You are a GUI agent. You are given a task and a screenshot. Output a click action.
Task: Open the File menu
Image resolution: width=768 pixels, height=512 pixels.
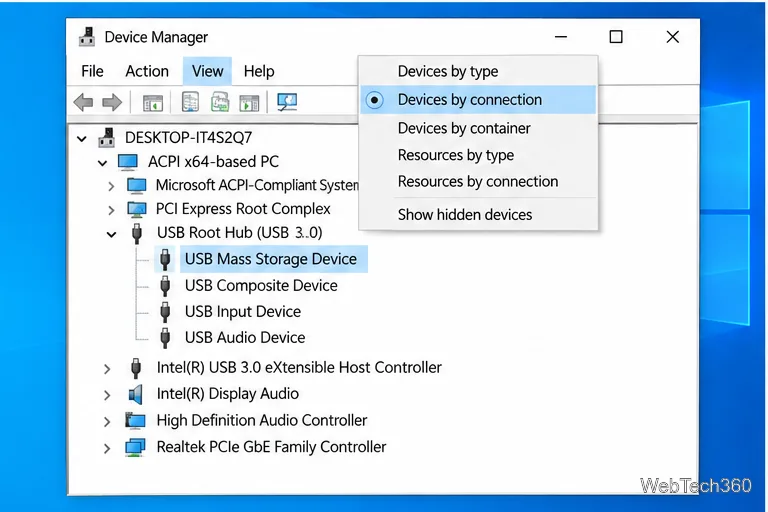click(92, 72)
